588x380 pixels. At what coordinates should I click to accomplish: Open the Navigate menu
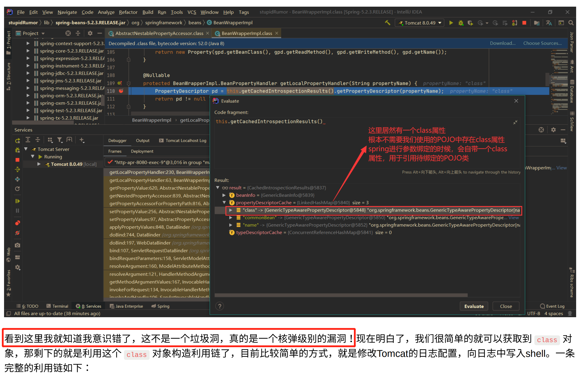[67, 12]
